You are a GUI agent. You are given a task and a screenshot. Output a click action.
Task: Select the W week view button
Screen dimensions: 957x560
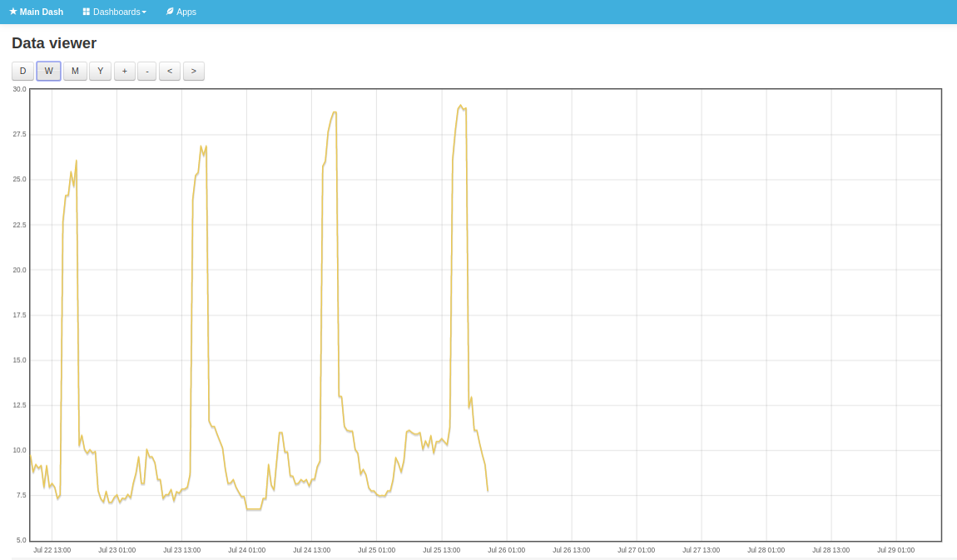(49, 71)
